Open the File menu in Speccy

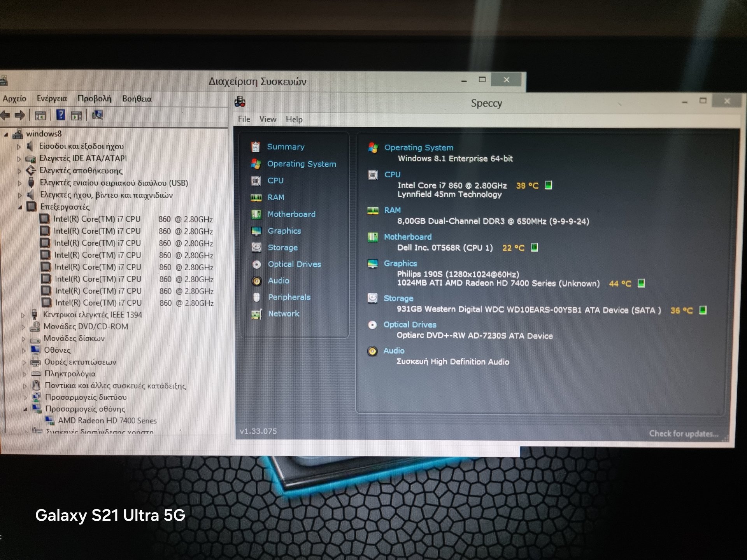(x=244, y=119)
